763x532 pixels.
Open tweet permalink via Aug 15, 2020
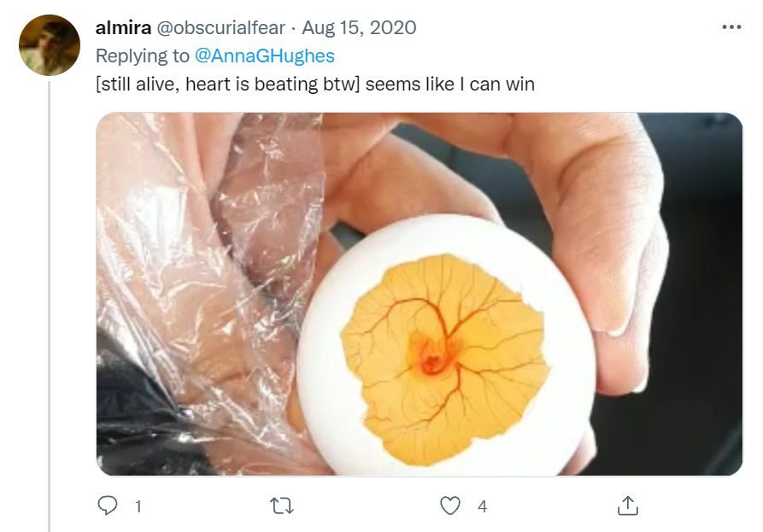tap(359, 27)
